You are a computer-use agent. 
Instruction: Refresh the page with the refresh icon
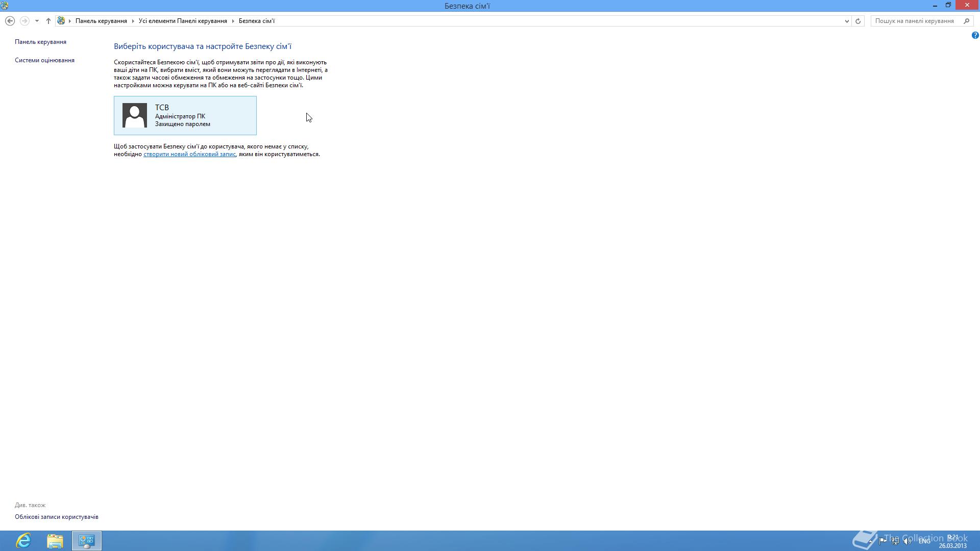tap(858, 21)
